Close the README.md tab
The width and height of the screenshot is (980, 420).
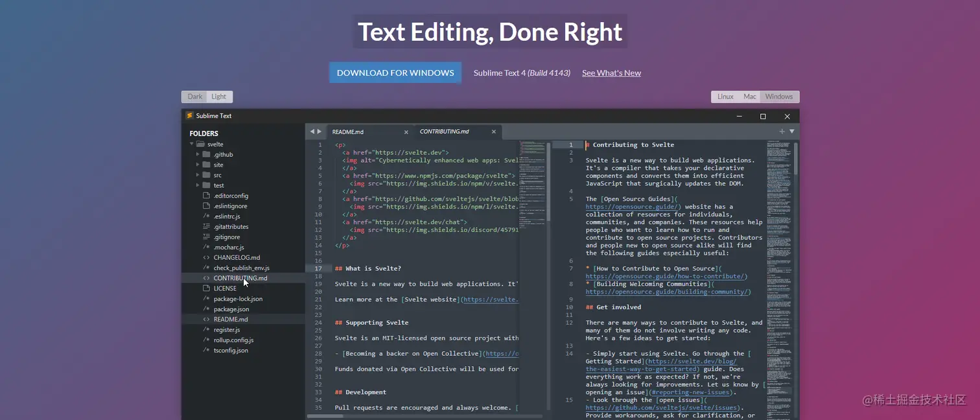[x=406, y=132]
